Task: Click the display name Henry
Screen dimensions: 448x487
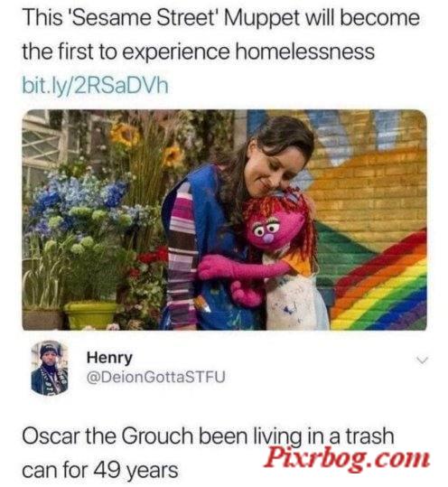Action: [109, 358]
